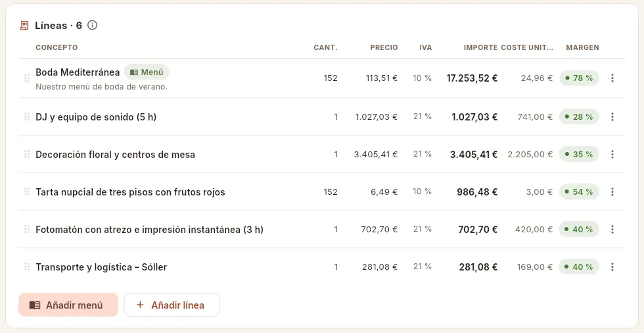Open three-dot menu for DJ y equipo de sonido
This screenshot has height=333, width=644.
click(x=612, y=116)
